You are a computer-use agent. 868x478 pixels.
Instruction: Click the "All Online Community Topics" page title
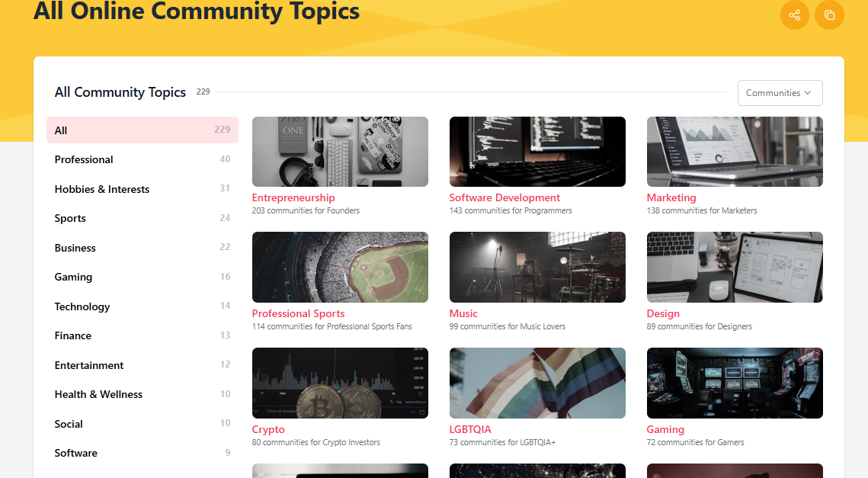pos(197,11)
